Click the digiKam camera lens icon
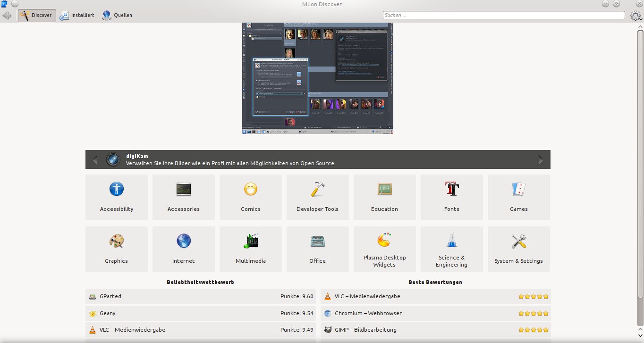The width and height of the screenshot is (644, 343). [113, 159]
